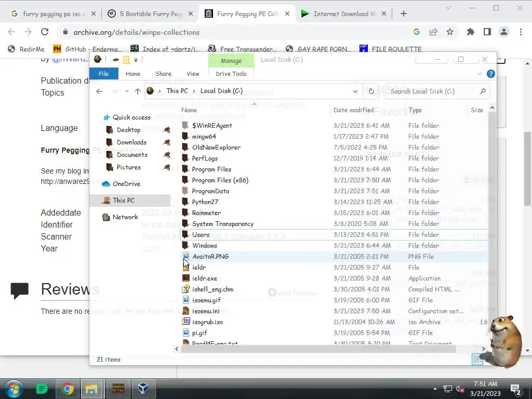Screen dimensions: 532x399
Task: Open Quick Access Toolbar customize dropdown
Action: [x=136, y=60]
